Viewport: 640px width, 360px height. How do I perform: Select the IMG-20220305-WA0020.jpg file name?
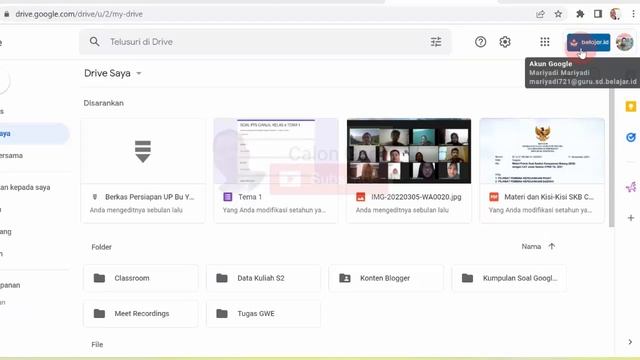tap(416, 197)
